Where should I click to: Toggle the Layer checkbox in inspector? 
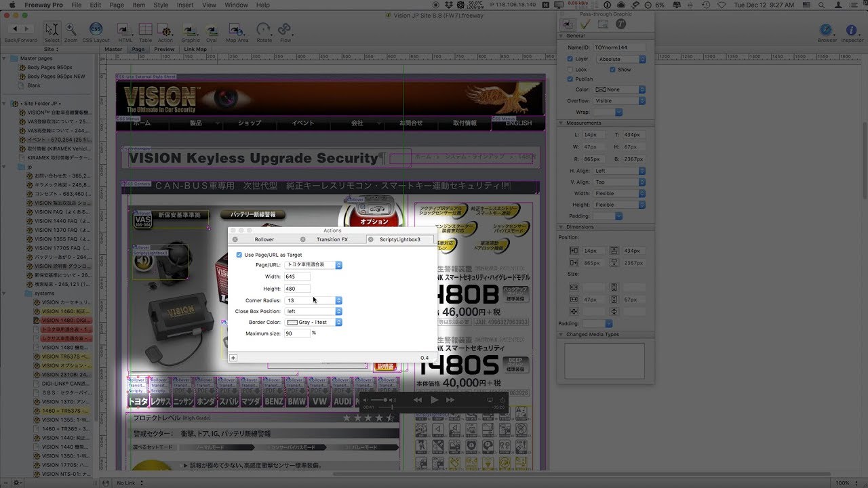tap(570, 59)
